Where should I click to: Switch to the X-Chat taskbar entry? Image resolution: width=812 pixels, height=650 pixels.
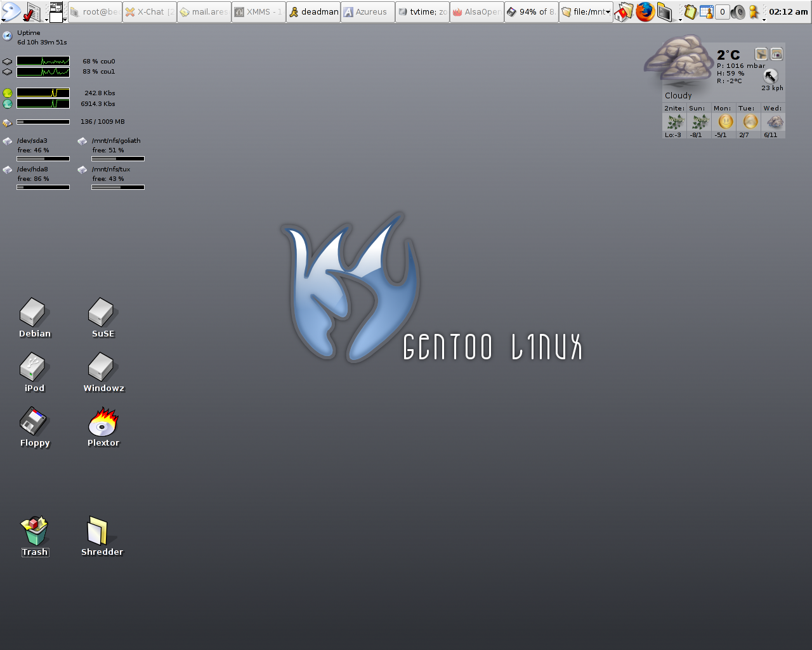pyautogui.click(x=149, y=11)
